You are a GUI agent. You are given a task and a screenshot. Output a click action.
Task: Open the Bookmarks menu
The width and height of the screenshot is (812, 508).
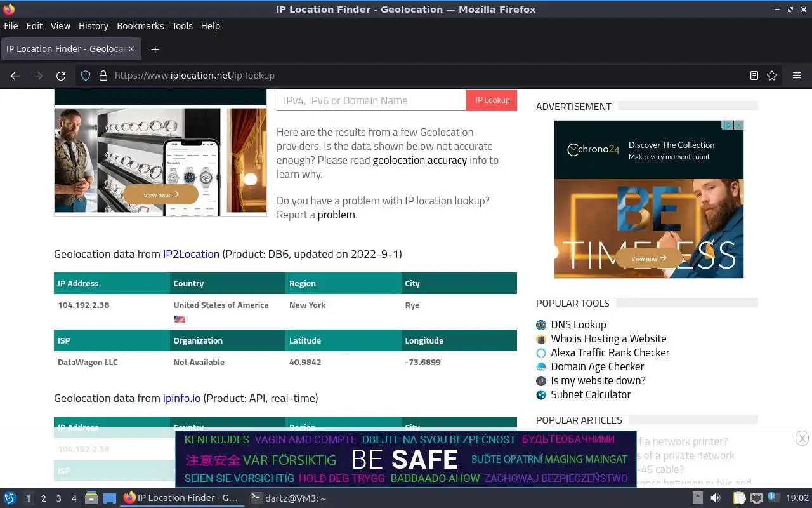(140, 26)
